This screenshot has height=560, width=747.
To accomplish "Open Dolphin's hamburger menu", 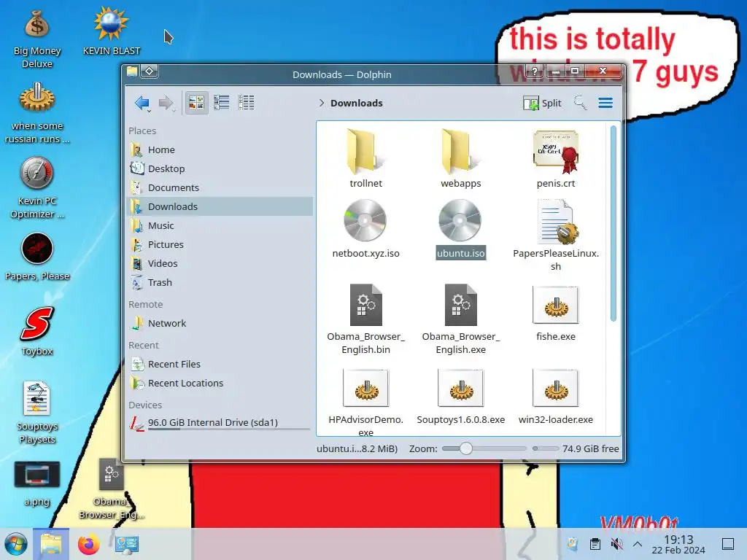I will pos(605,103).
